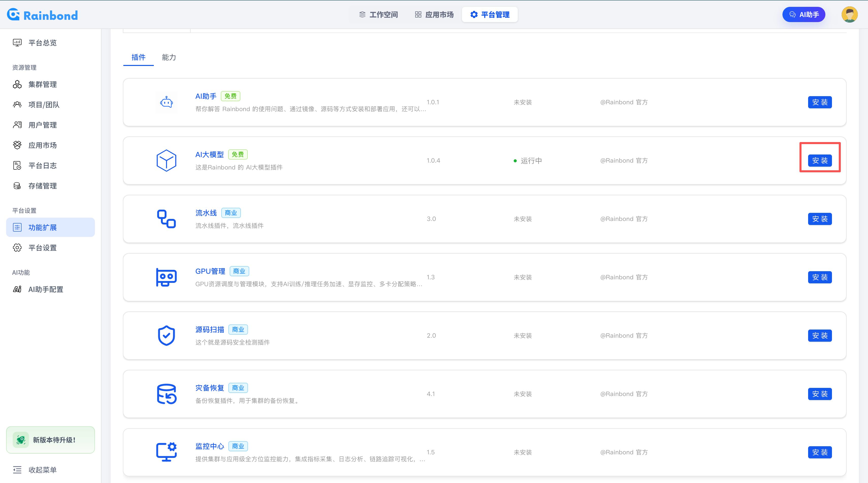This screenshot has height=483, width=868.
Task: Click the 平台设置 gear icon
Action: (x=17, y=248)
